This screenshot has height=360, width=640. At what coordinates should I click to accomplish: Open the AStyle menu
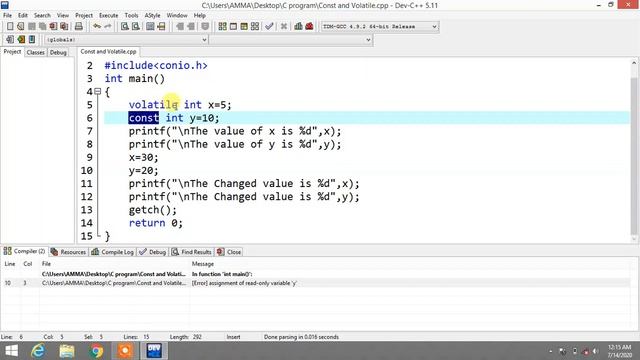(x=152, y=16)
